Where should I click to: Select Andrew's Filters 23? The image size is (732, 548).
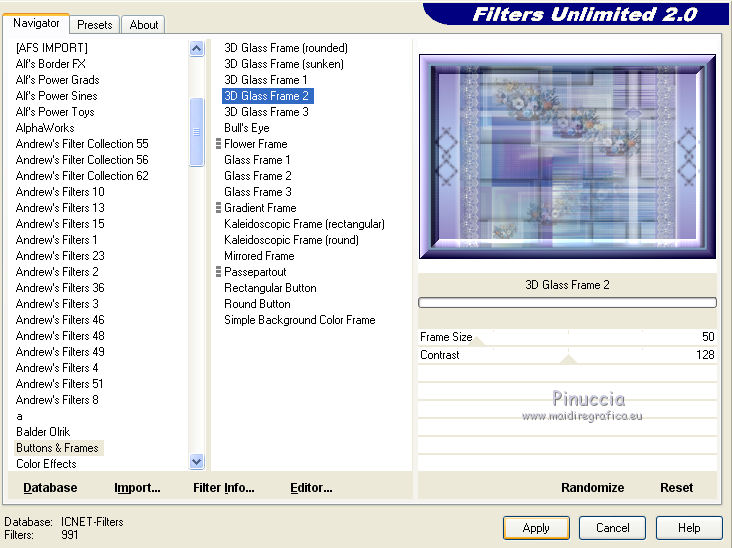(x=60, y=256)
